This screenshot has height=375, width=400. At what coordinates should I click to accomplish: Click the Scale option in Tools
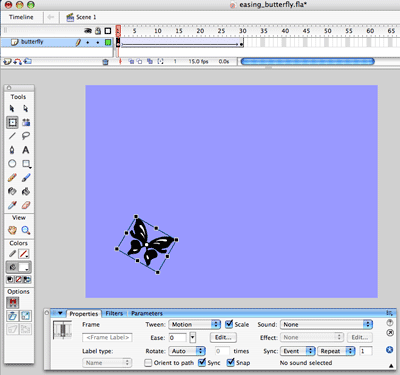click(x=26, y=316)
